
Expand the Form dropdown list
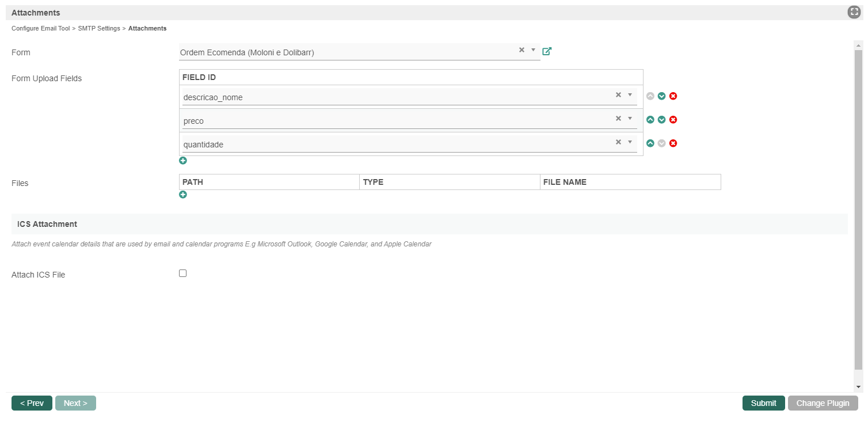click(x=533, y=50)
